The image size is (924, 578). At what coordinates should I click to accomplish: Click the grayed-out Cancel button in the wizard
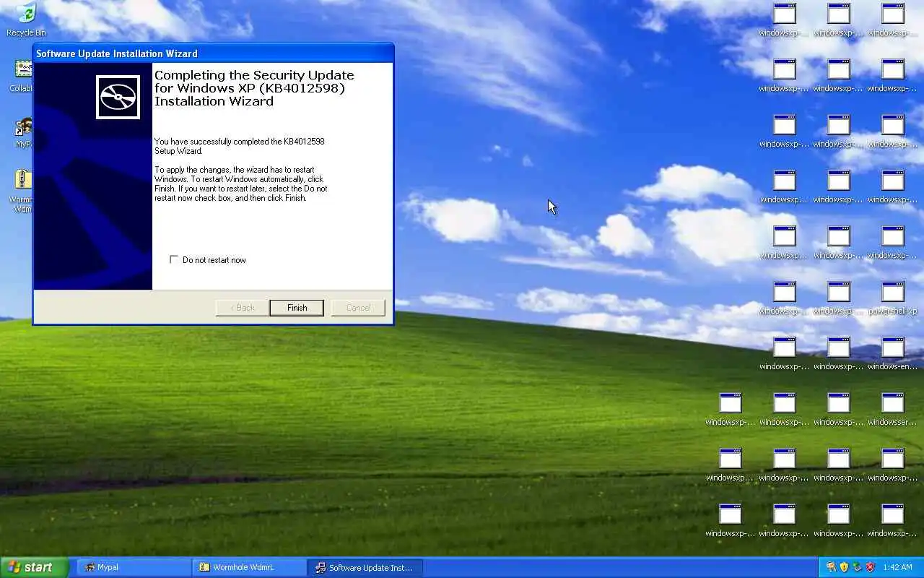tap(358, 308)
